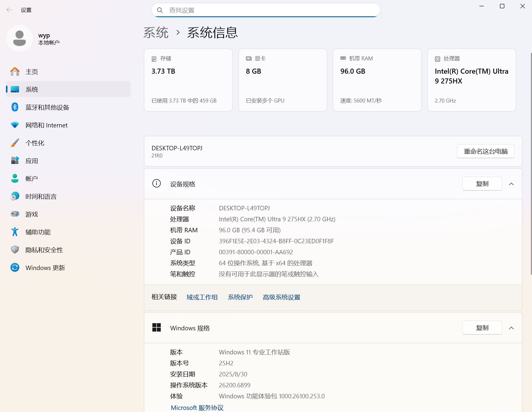Open 帐户 settings page
Image resolution: width=532 pixels, height=412 pixels.
[x=68, y=179]
